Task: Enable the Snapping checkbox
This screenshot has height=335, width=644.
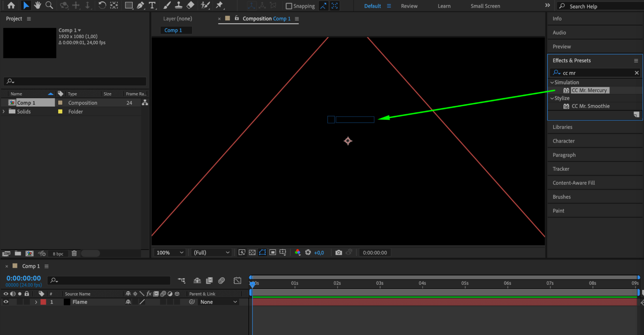Action: [x=289, y=6]
